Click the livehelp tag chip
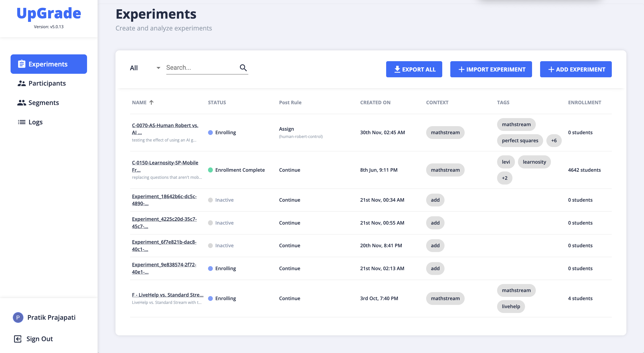The width and height of the screenshot is (644, 353). 511,306
